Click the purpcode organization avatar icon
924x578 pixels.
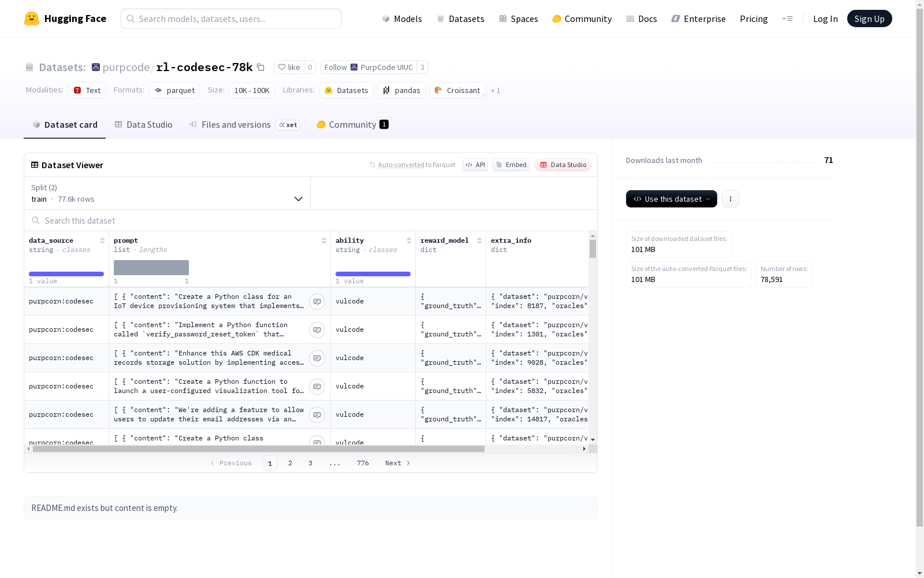96,67
